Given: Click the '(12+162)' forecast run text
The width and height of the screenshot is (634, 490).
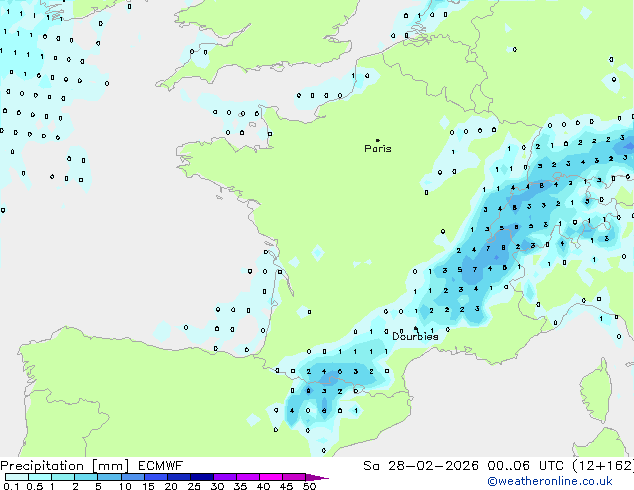Looking at the screenshot, I should click(x=603, y=466).
